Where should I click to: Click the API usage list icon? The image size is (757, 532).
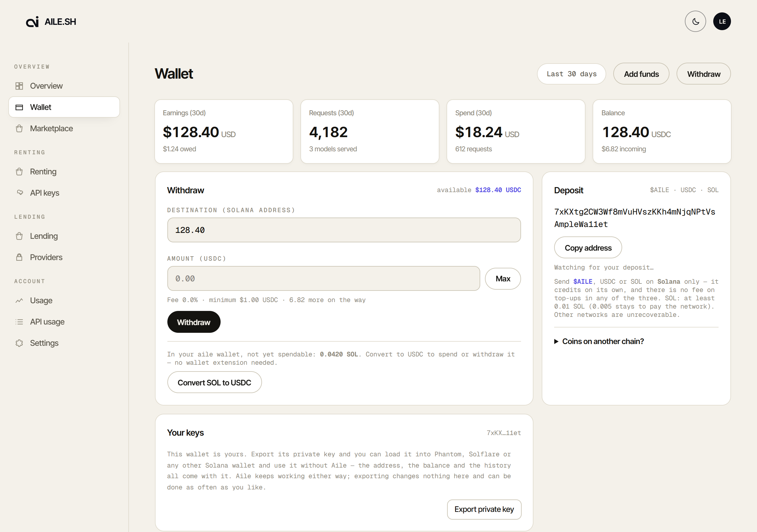(19, 322)
